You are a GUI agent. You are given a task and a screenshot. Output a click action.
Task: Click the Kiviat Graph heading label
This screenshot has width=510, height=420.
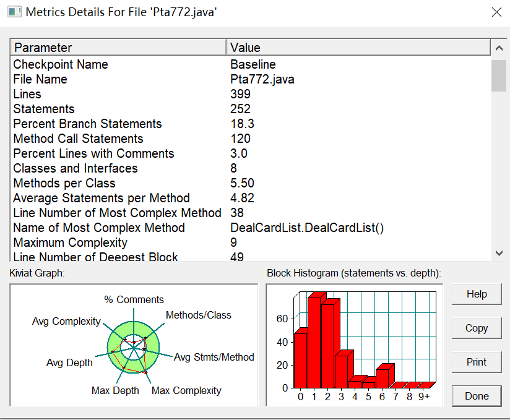point(37,273)
